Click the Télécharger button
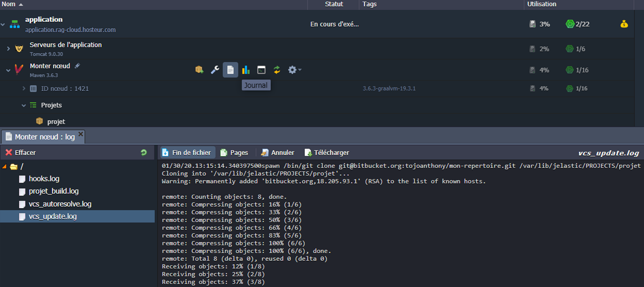The image size is (644, 287). 327,153
